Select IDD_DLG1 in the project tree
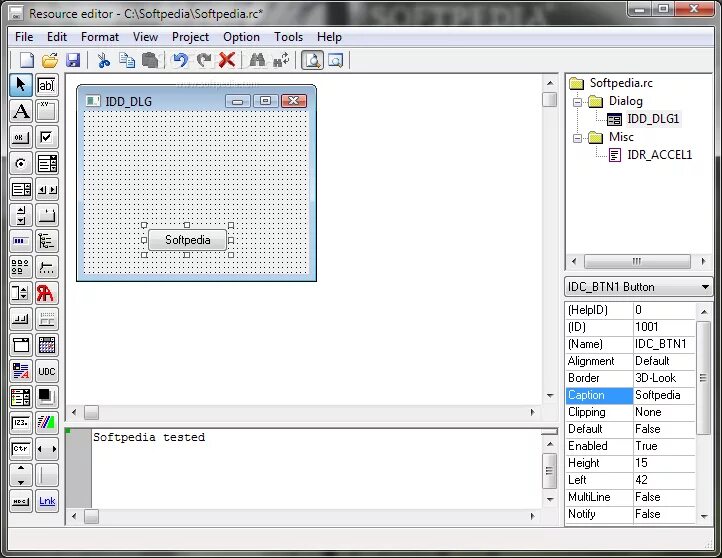The width and height of the screenshot is (722, 558). pos(653,119)
